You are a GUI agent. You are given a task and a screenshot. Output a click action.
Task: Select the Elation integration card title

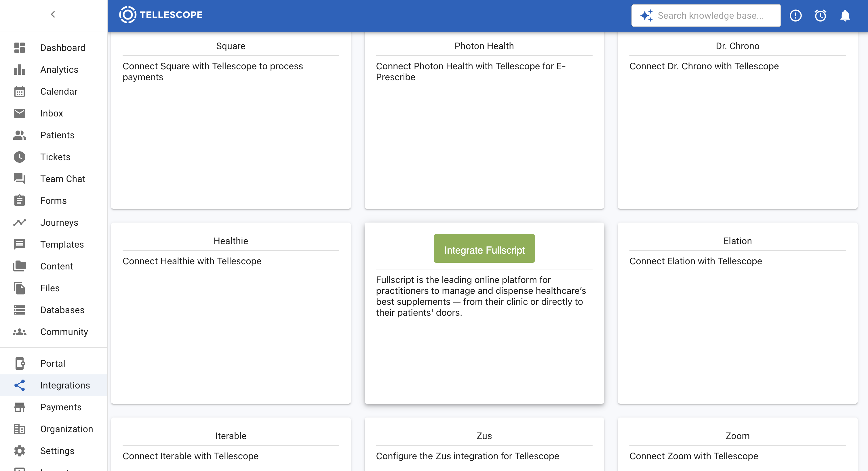click(738, 241)
